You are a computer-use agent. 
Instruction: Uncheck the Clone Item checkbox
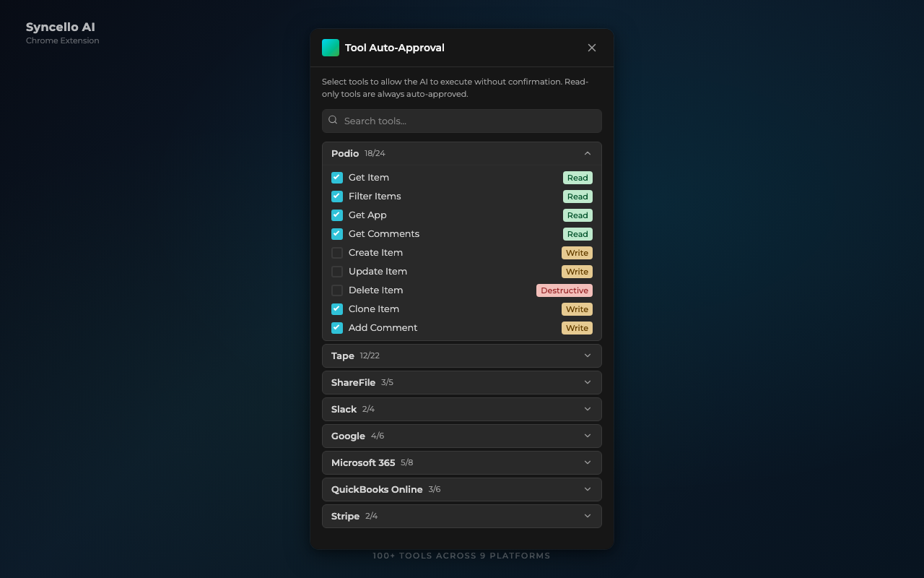point(337,309)
